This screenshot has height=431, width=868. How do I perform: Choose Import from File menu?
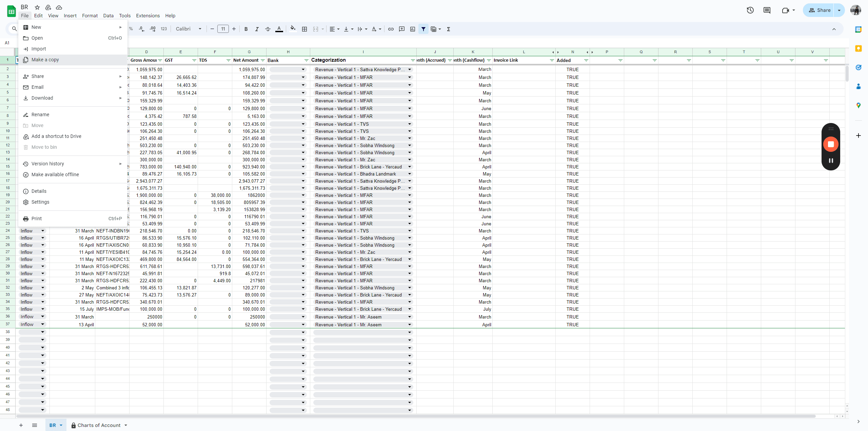click(x=73, y=49)
